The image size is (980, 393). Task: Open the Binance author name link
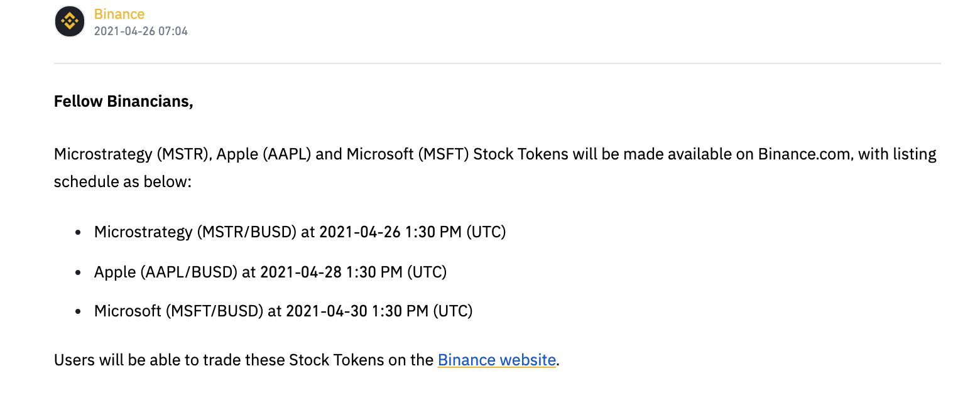tap(119, 14)
